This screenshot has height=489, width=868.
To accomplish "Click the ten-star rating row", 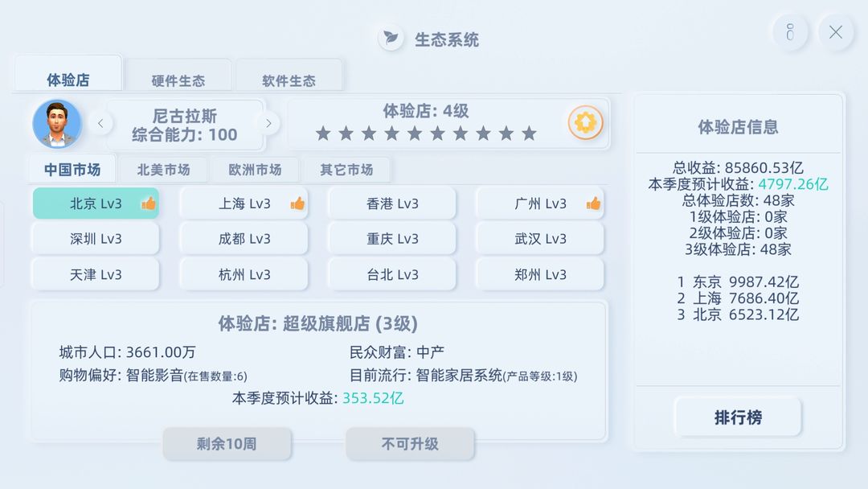I will coord(426,134).
